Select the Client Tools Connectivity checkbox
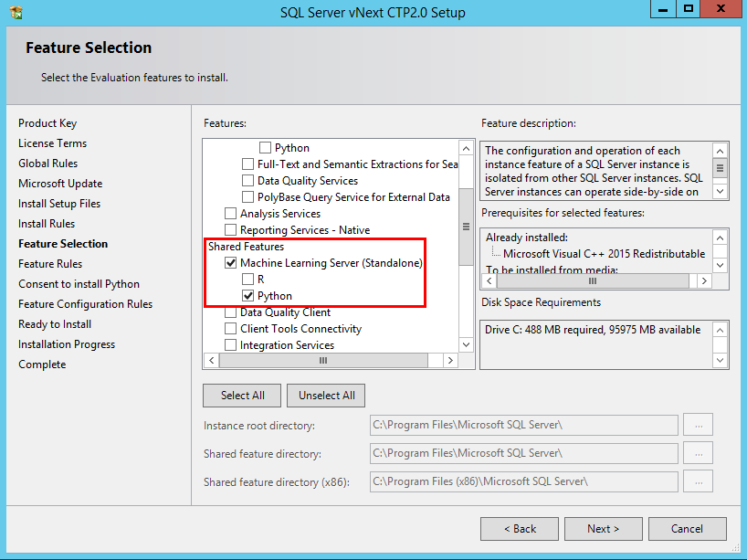The image size is (747, 560). pos(230,329)
